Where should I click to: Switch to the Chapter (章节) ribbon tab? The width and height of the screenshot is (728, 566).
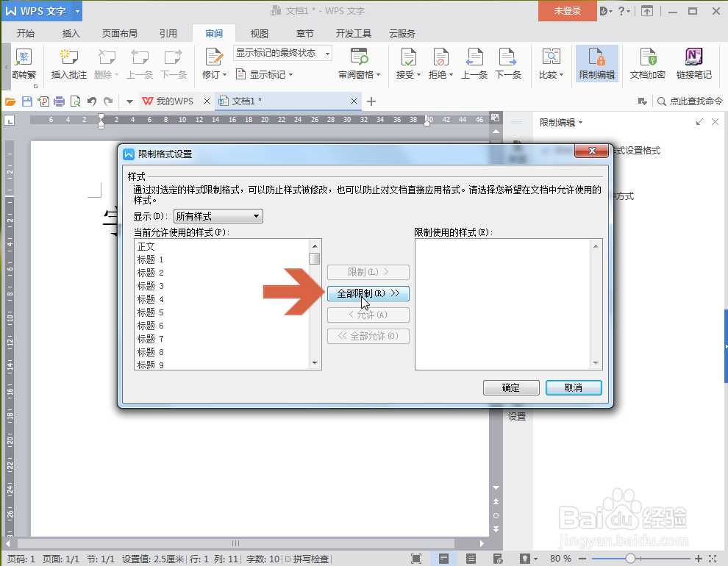tap(304, 33)
